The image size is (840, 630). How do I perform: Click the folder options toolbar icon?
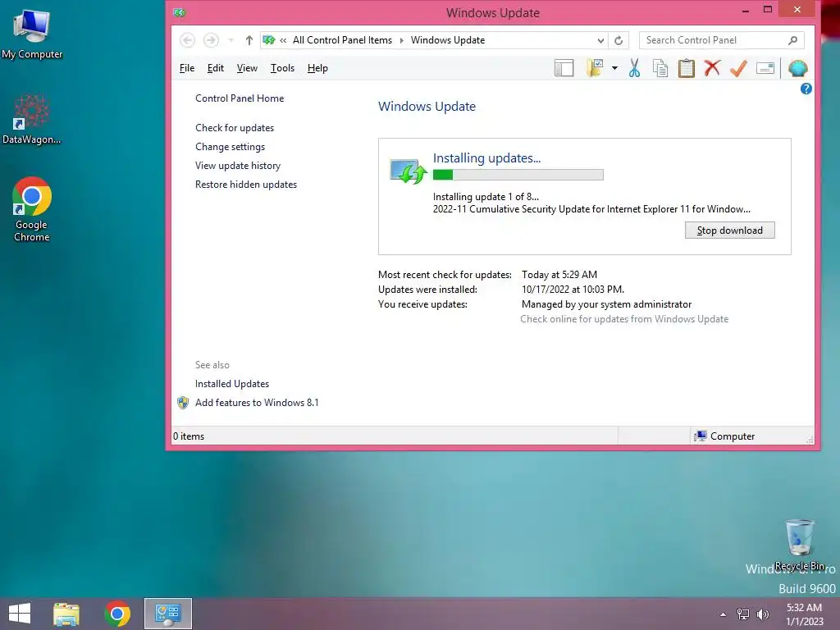596,68
